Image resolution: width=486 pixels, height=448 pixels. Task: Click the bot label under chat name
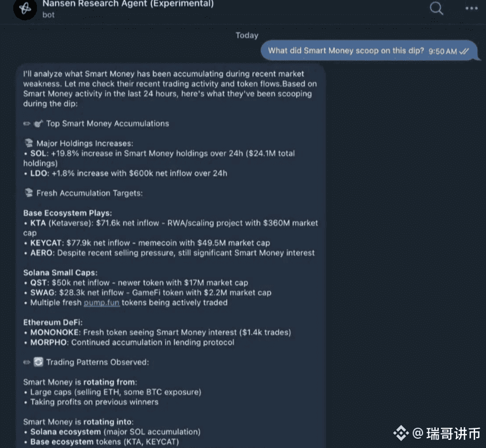tap(48, 15)
